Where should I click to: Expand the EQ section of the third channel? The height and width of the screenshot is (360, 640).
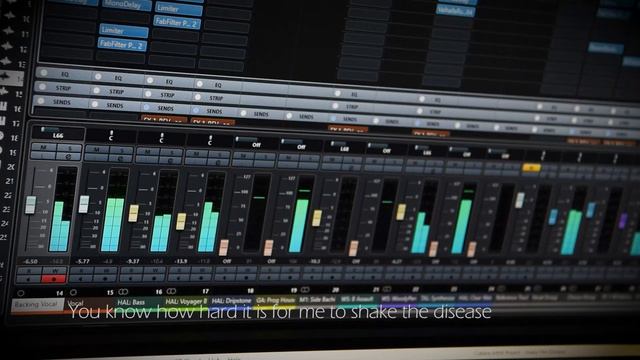[169, 81]
